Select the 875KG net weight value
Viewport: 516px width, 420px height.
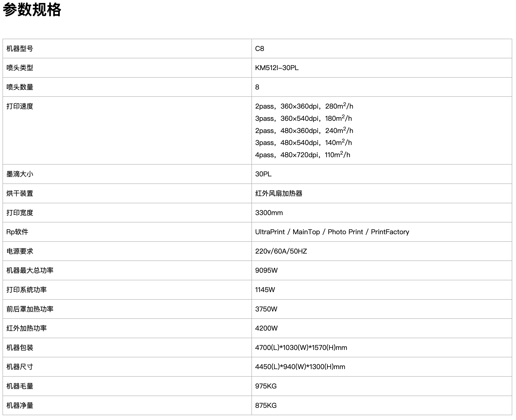266,405
